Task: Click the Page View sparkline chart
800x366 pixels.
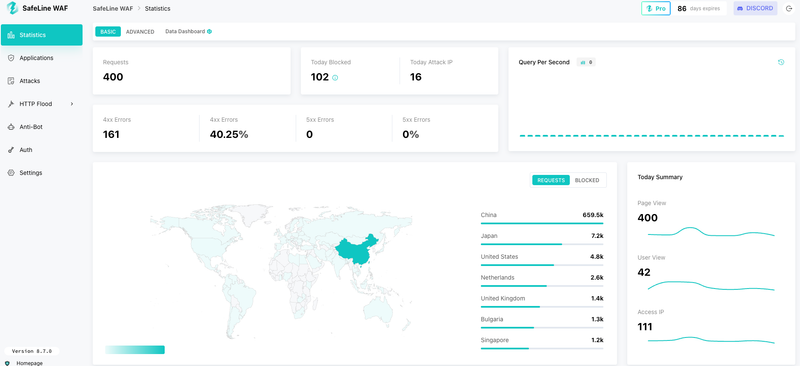Action: 711,232
